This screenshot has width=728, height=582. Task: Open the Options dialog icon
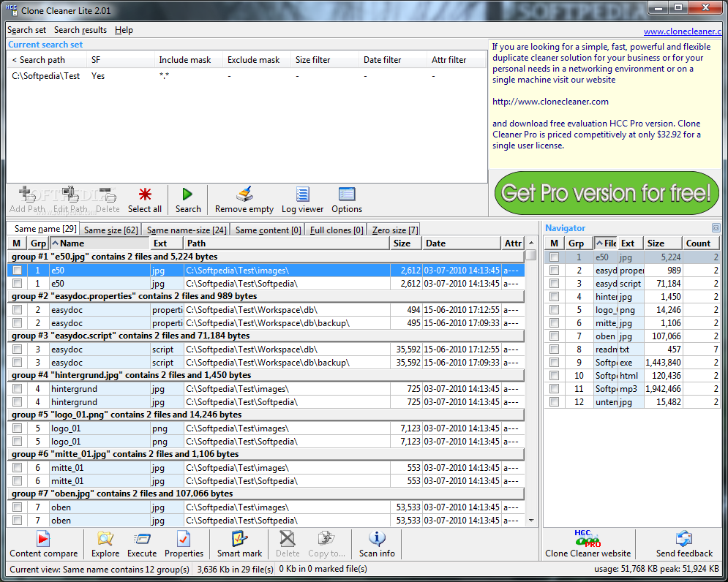tap(347, 194)
